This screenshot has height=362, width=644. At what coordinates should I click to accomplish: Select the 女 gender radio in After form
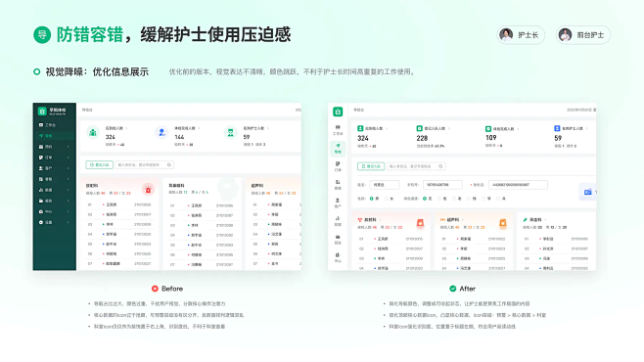pos(386,199)
